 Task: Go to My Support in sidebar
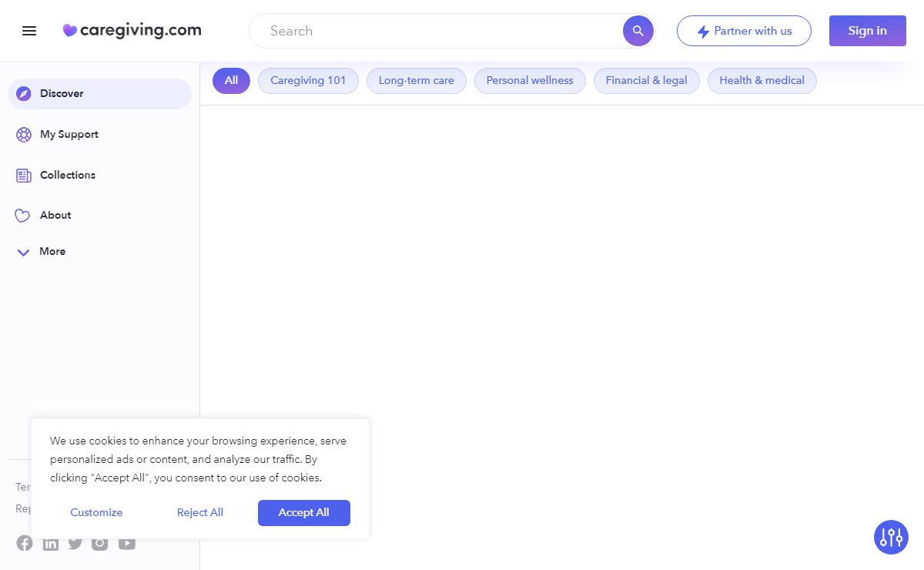pos(69,135)
